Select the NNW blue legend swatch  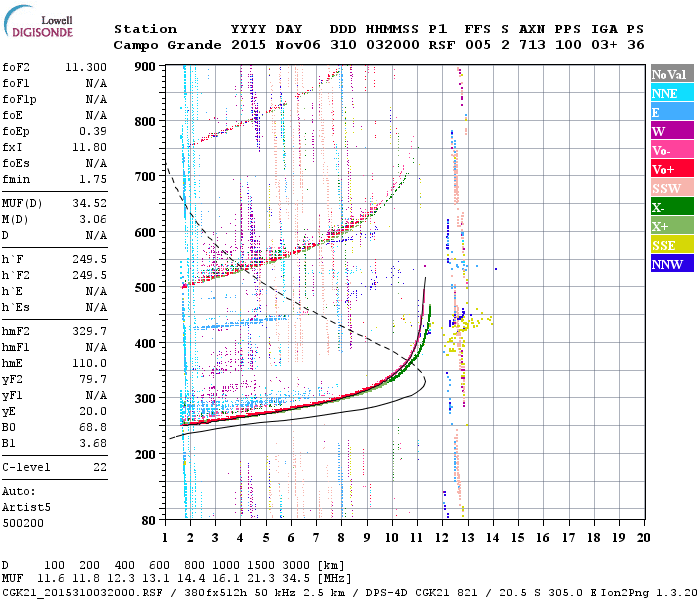click(x=672, y=263)
